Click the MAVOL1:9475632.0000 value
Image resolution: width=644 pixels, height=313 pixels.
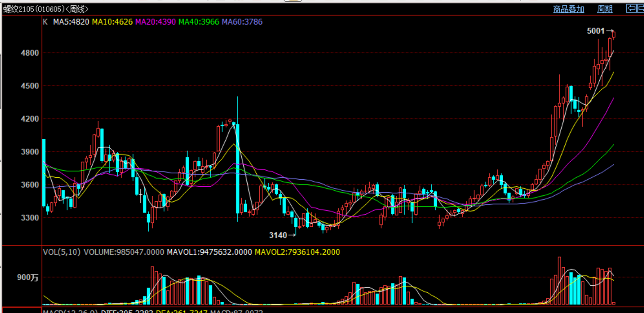(x=209, y=252)
